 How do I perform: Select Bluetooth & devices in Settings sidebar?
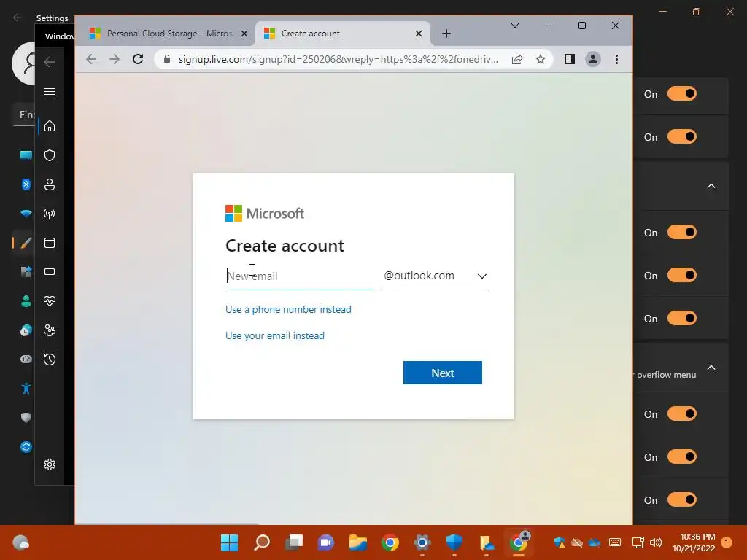coord(26,184)
